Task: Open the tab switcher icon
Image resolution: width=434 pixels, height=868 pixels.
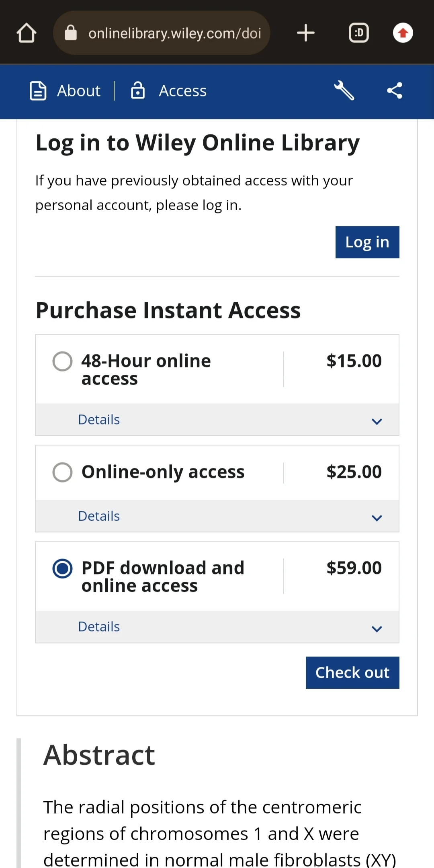Action: pyautogui.click(x=358, y=33)
